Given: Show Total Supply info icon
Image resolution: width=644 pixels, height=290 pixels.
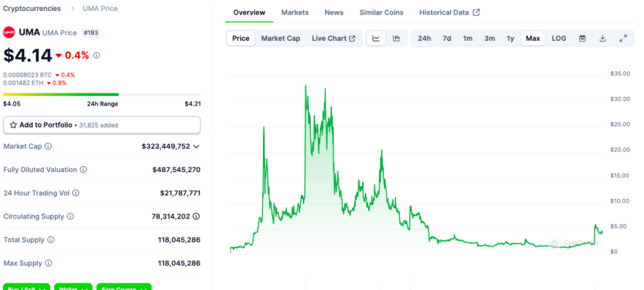Looking at the screenshot, I should point(50,240).
